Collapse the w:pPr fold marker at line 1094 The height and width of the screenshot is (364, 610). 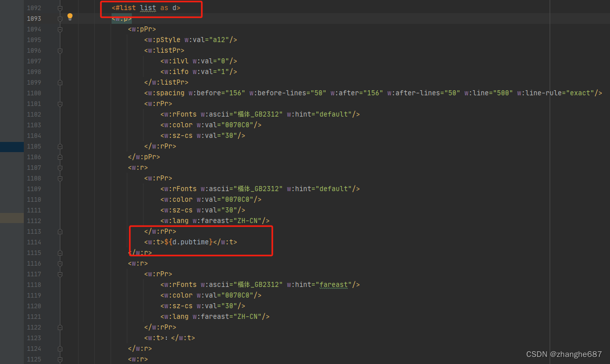coord(60,29)
